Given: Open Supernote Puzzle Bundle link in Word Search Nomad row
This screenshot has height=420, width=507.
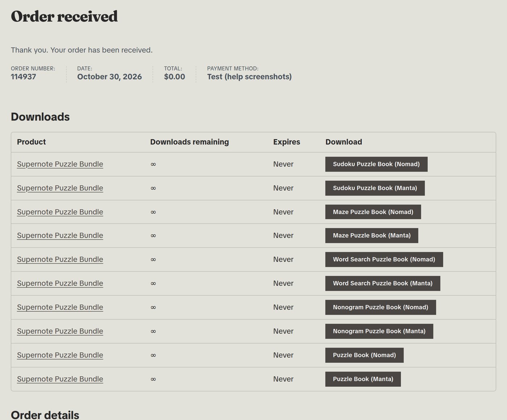Looking at the screenshot, I should click(60, 259).
